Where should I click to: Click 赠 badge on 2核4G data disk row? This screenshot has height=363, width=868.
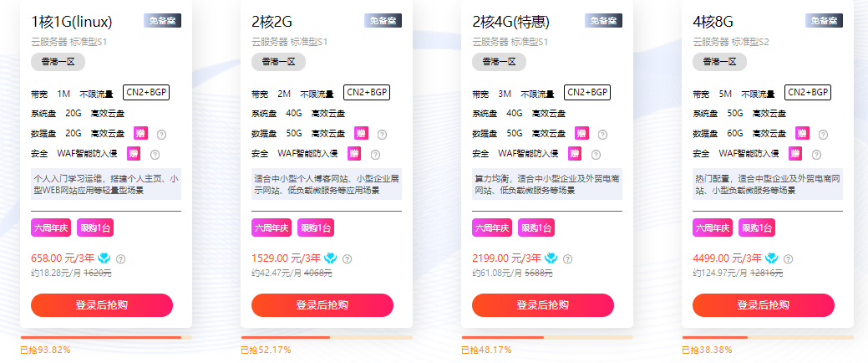[x=581, y=133]
